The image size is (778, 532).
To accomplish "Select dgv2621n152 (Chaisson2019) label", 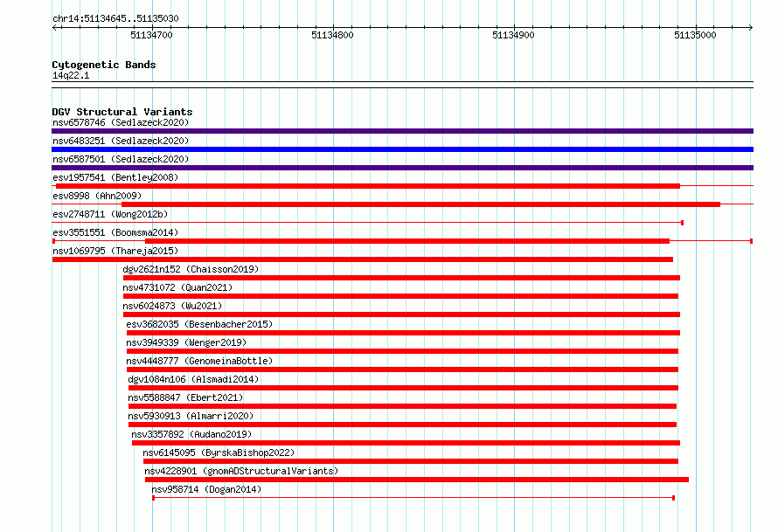I will [x=191, y=269].
